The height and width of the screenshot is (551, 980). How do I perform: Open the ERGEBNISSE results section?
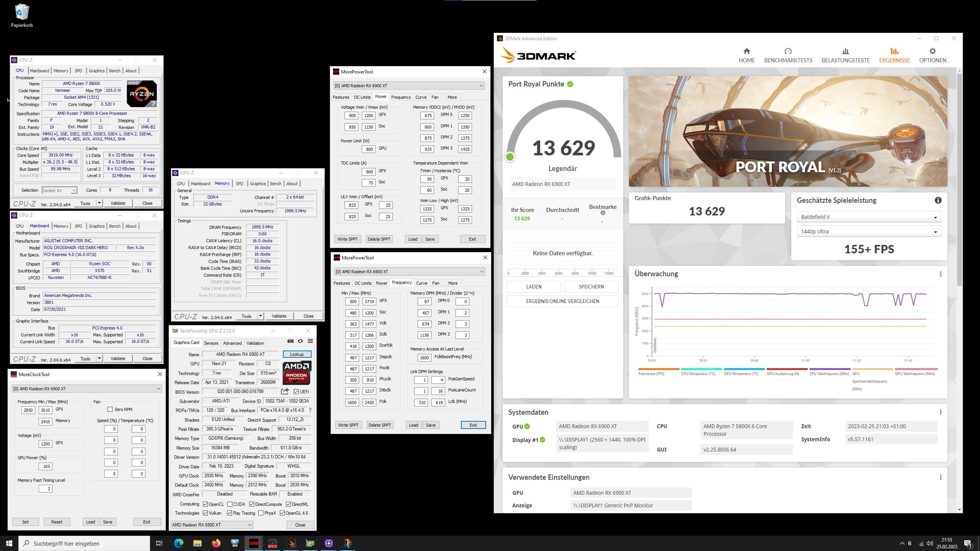click(894, 55)
